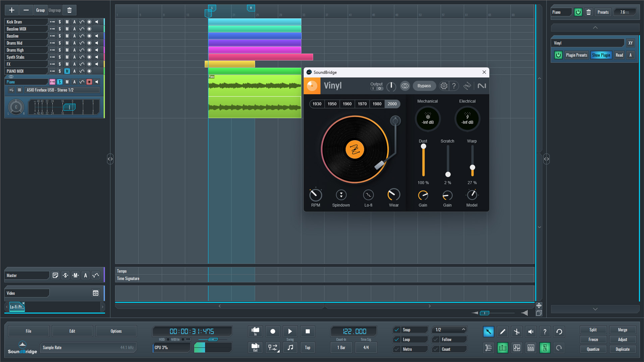Open the snap value 1/2 dropdown

tap(450, 330)
